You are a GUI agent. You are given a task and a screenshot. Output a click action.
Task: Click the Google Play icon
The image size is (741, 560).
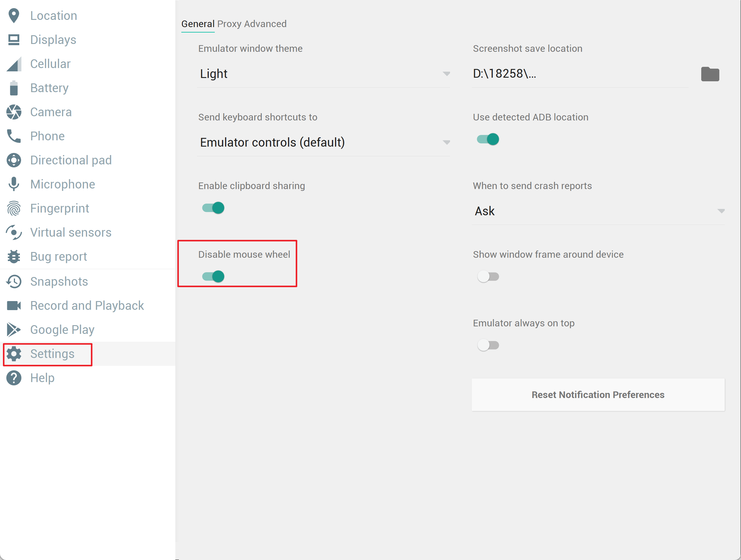[x=14, y=330]
